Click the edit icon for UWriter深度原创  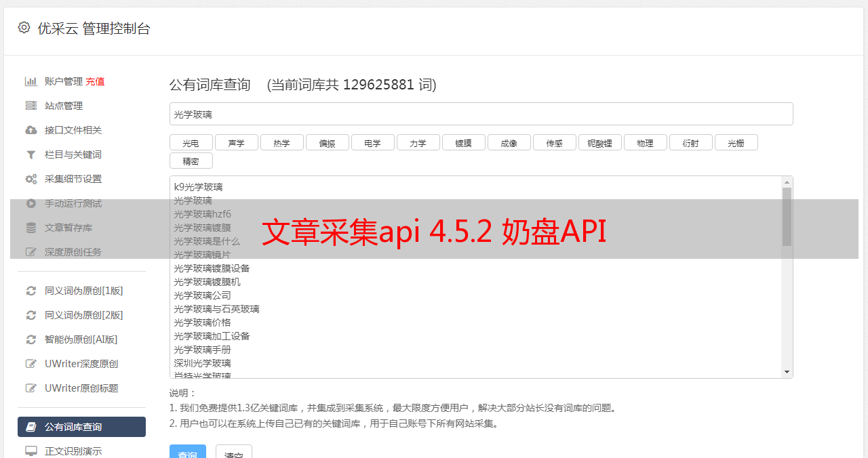click(x=31, y=364)
